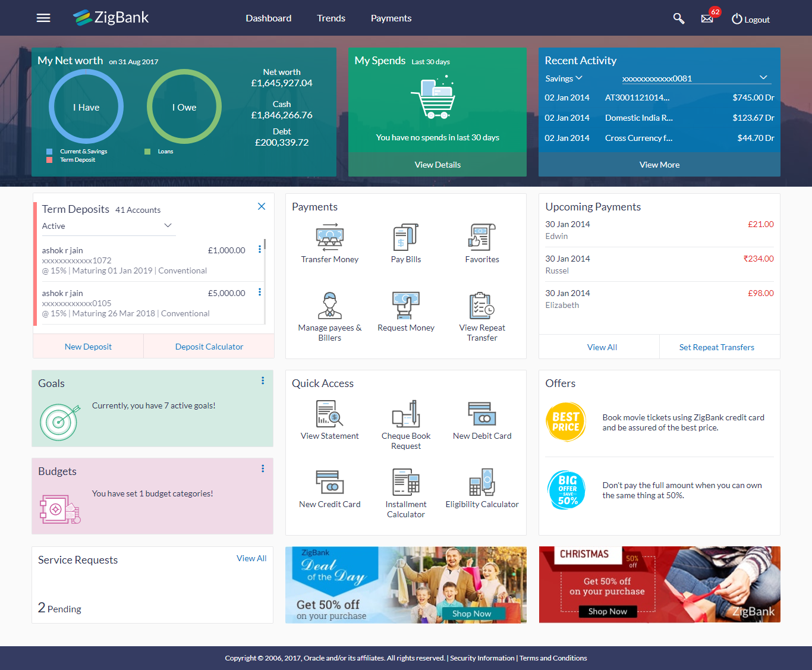The width and height of the screenshot is (812, 670).
Task: Click View Details under My Spends
Action: coord(438,165)
